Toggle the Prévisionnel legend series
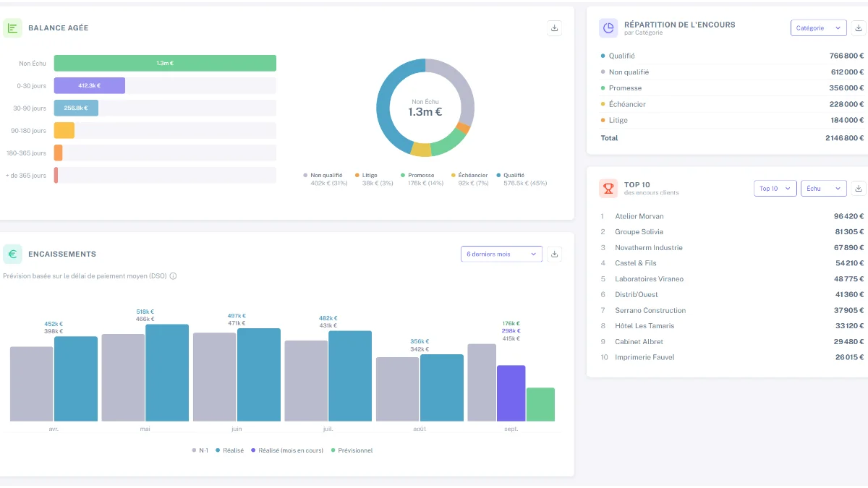868x488 pixels. pyautogui.click(x=352, y=450)
